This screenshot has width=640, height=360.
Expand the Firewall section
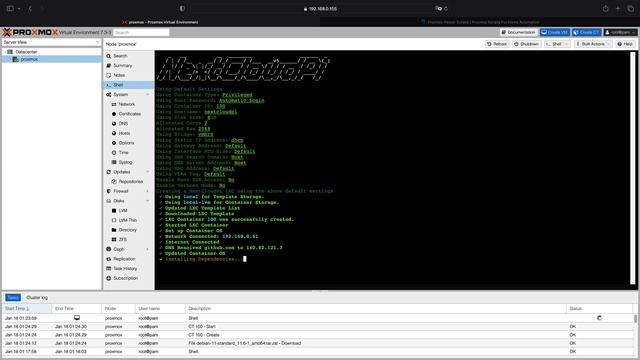pyautogui.click(x=148, y=191)
